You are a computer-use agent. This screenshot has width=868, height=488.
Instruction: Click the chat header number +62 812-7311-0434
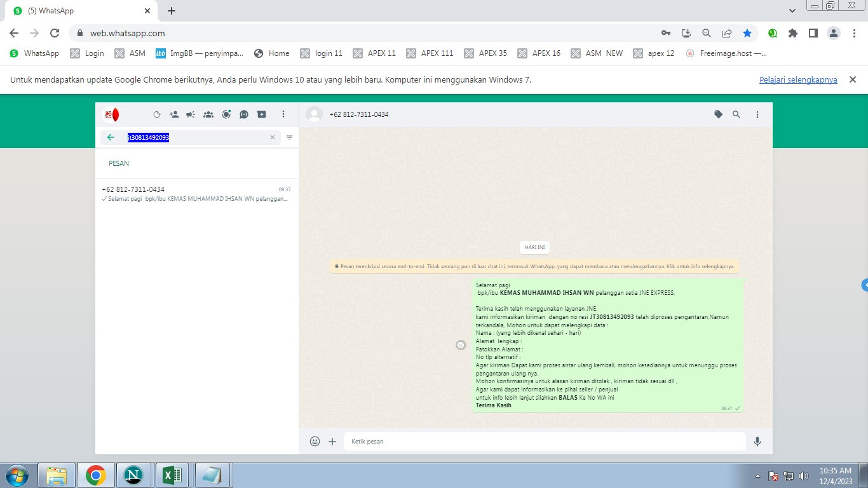359,114
